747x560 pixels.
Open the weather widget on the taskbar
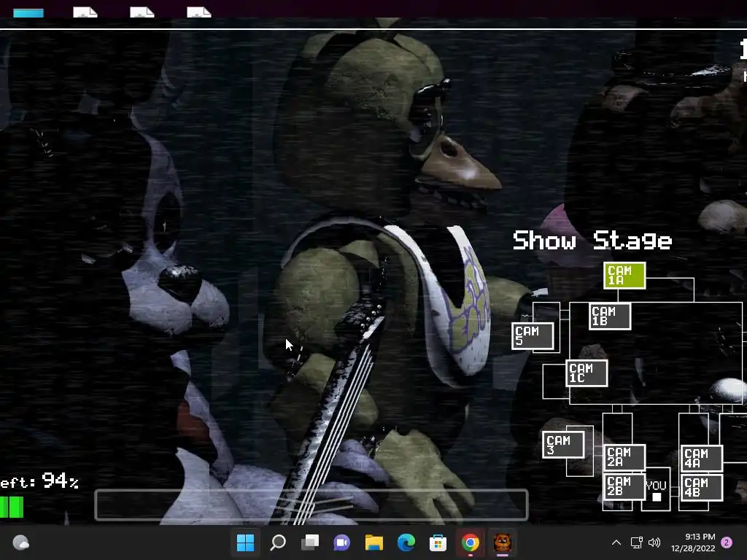20,542
